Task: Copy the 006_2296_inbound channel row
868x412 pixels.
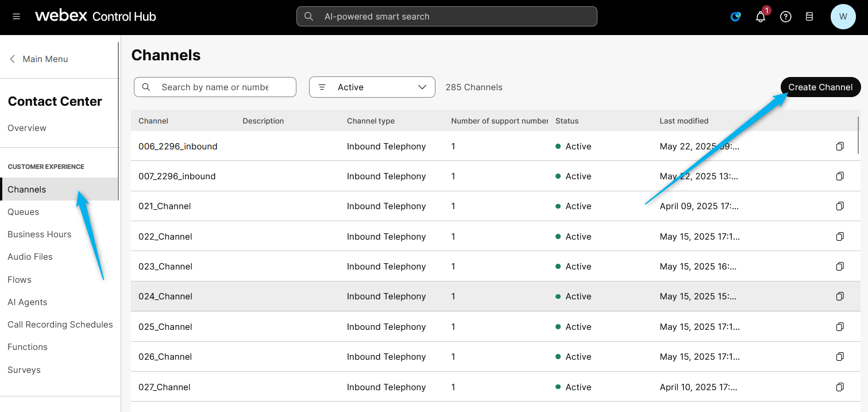Action: tap(839, 147)
